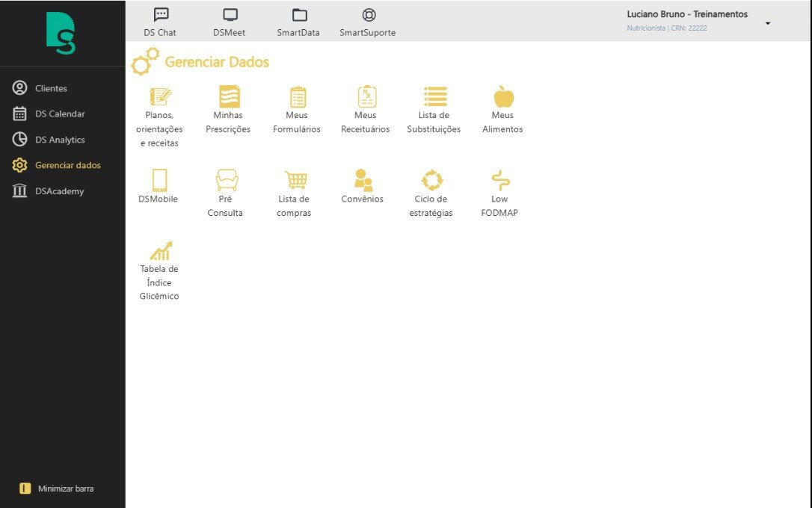Select Gerenciar dados in the sidebar
This screenshot has height=508, width=812.
pos(56,165)
